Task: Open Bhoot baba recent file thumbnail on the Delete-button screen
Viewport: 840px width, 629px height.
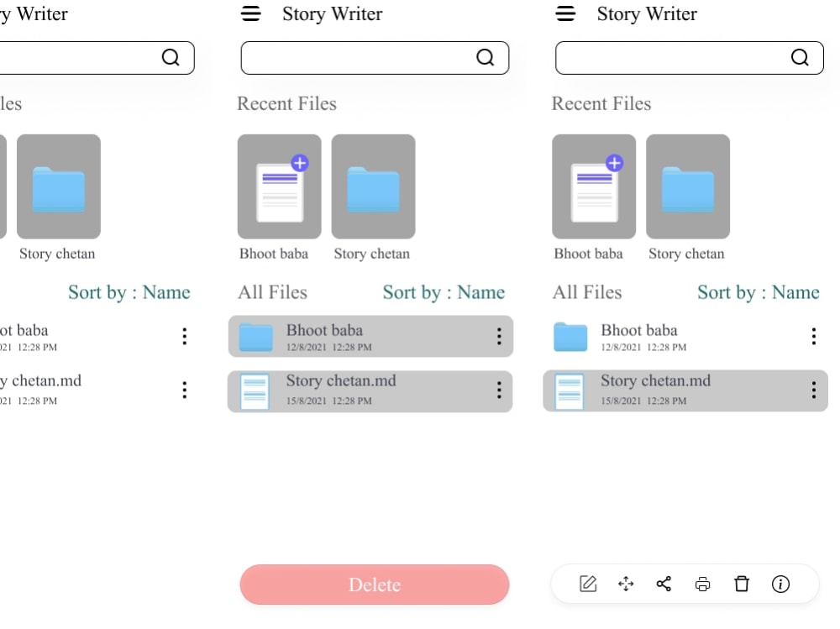Action: point(279,186)
